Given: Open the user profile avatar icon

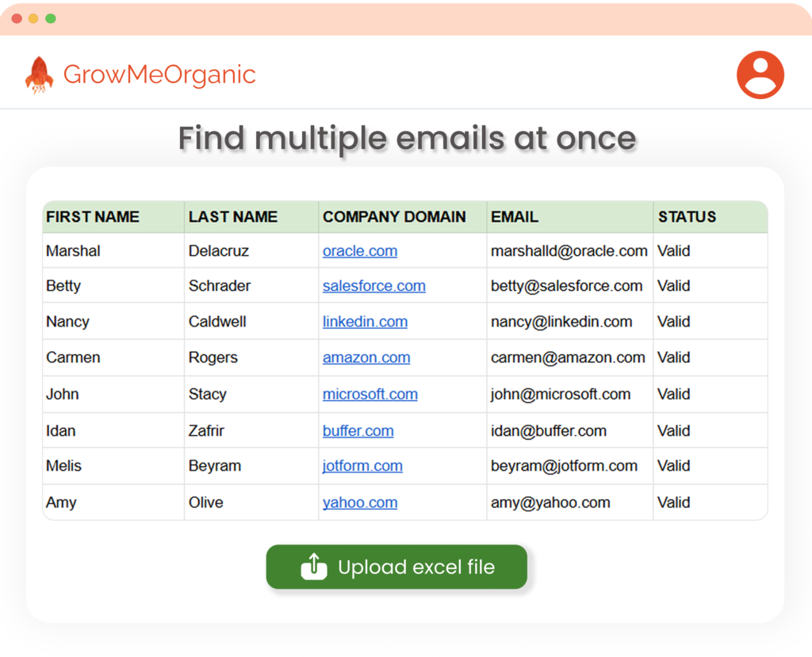Looking at the screenshot, I should [x=760, y=74].
